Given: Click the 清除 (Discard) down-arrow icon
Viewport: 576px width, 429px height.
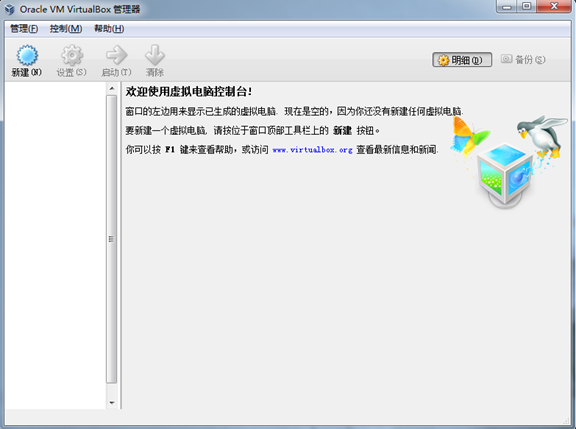Looking at the screenshot, I should pyautogui.click(x=155, y=56).
